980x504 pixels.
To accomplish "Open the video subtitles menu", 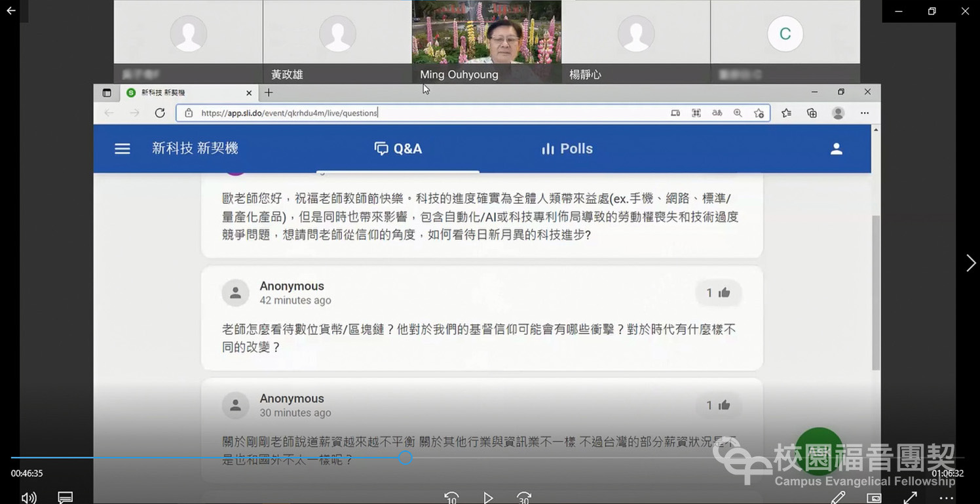I will click(66, 497).
